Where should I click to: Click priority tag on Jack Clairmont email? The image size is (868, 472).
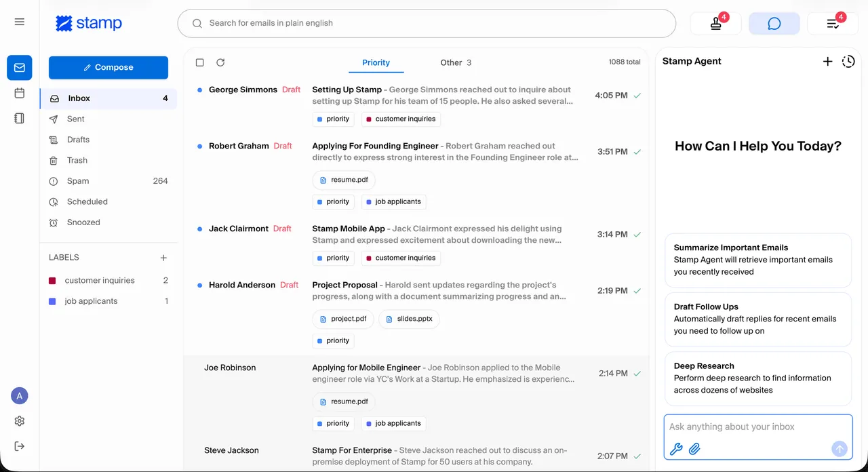(333, 258)
